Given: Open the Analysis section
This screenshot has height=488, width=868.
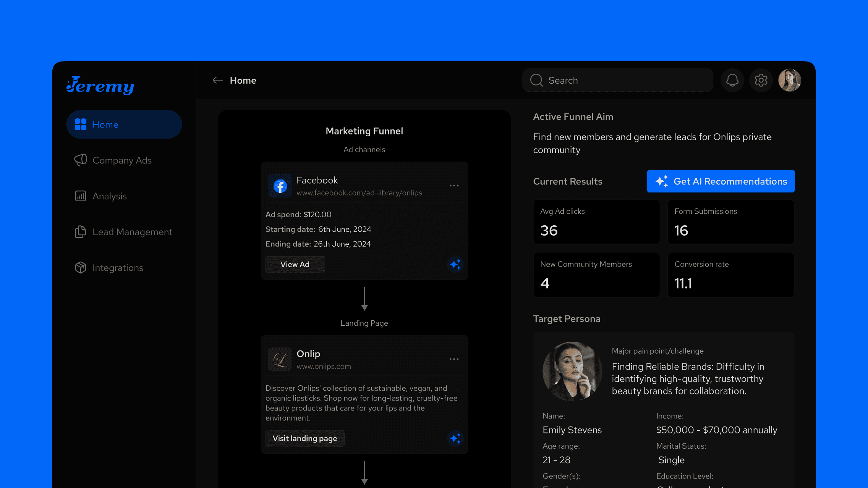Looking at the screenshot, I should (x=109, y=196).
